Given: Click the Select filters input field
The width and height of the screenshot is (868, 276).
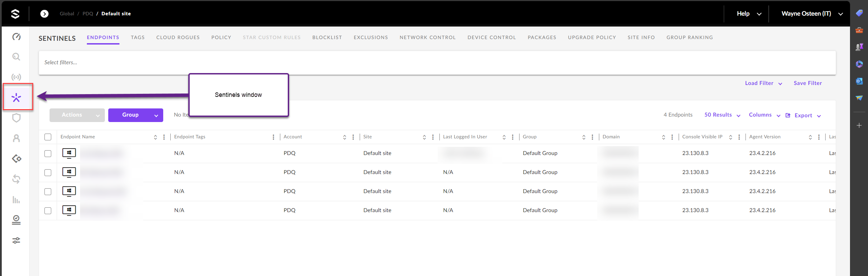Looking at the screenshot, I should 437,63.
